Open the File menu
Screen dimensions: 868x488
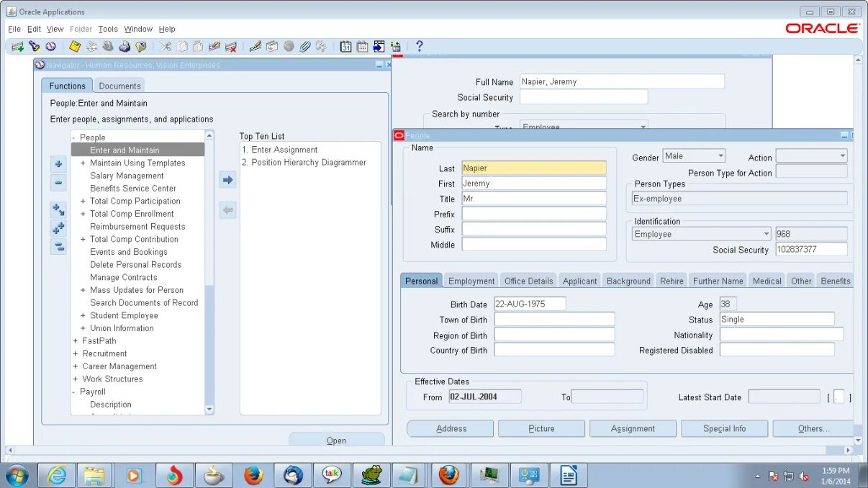(14, 29)
